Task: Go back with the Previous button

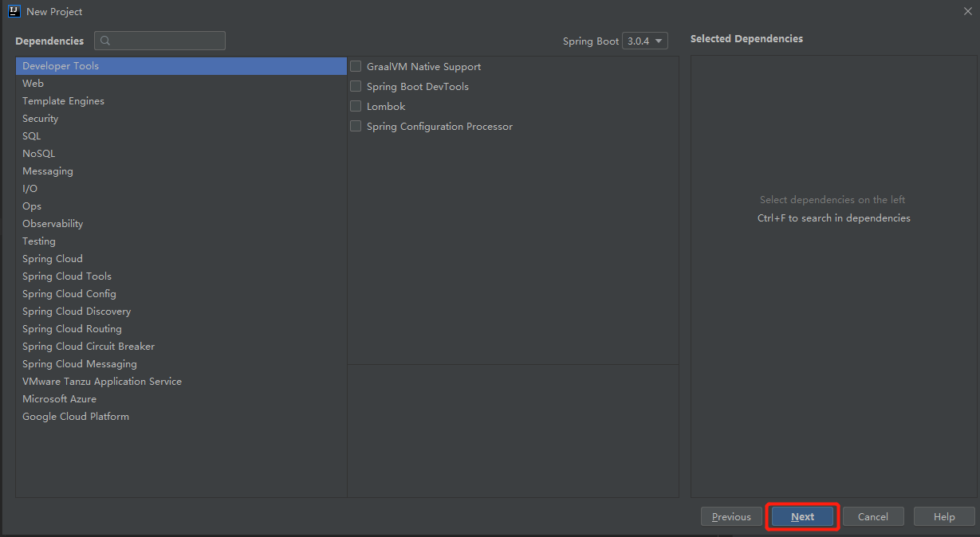Action: 731,517
